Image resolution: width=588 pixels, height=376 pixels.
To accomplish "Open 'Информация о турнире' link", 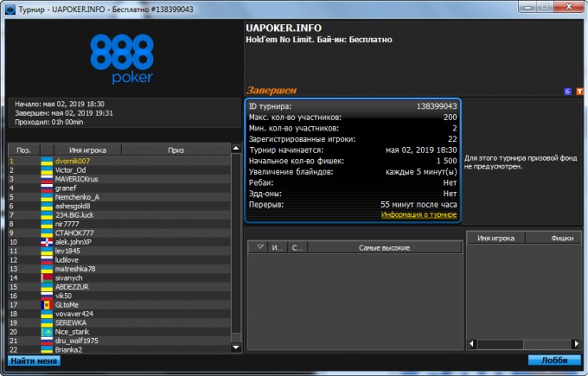I will click(x=419, y=214).
